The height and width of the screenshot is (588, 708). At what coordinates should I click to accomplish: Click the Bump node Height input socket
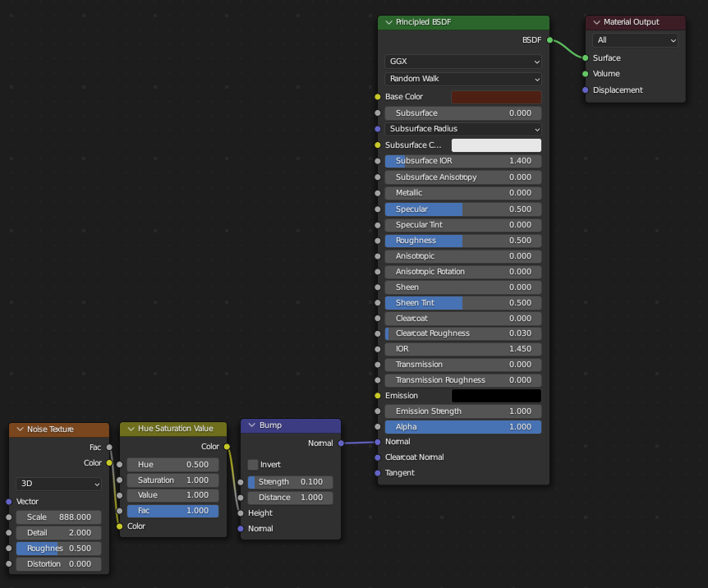pos(241,513)
